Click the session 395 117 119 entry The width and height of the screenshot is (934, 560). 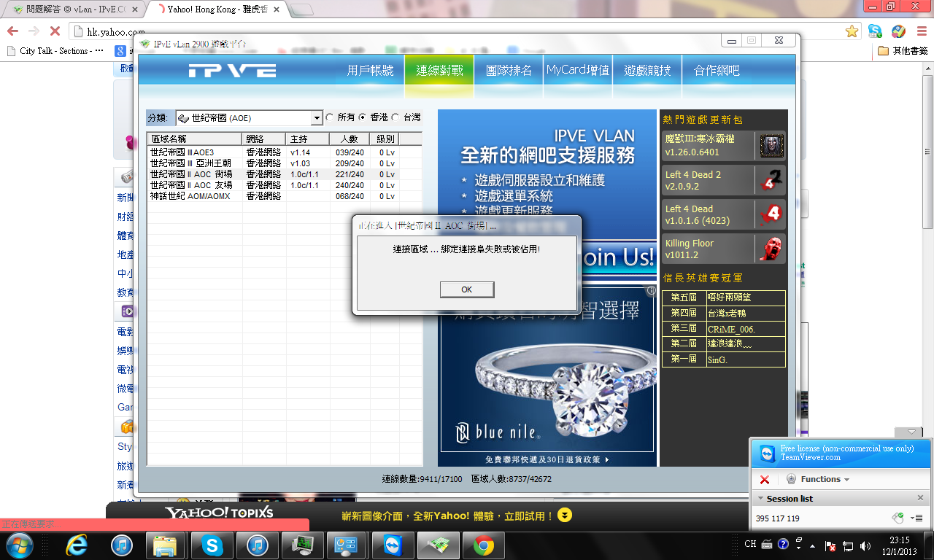tap(778, 518)
